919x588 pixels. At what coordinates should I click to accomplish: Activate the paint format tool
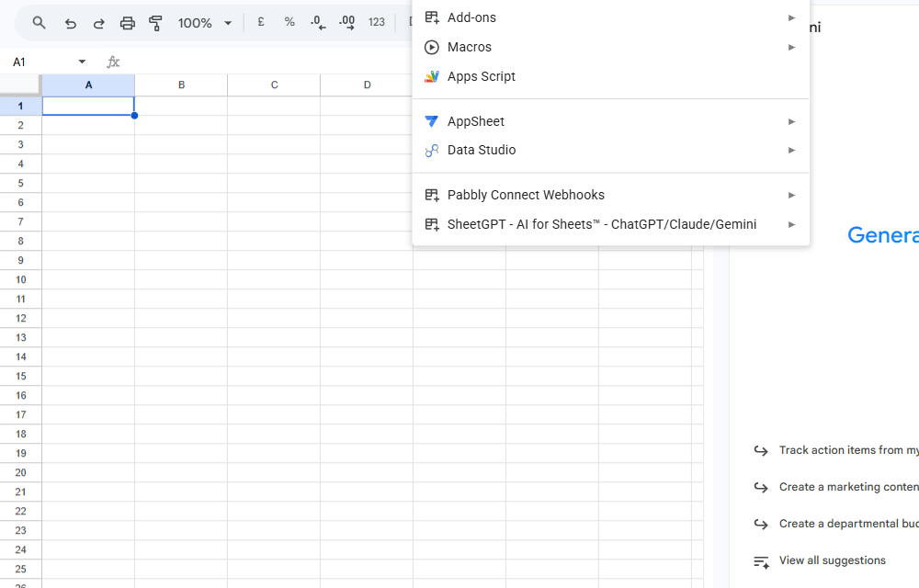(x=155, y=23)
